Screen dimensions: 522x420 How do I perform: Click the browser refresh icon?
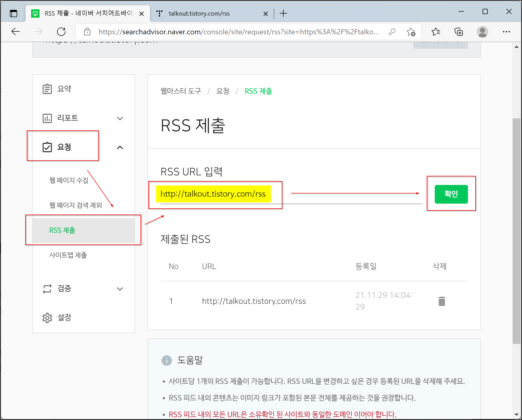coord(61,32)
